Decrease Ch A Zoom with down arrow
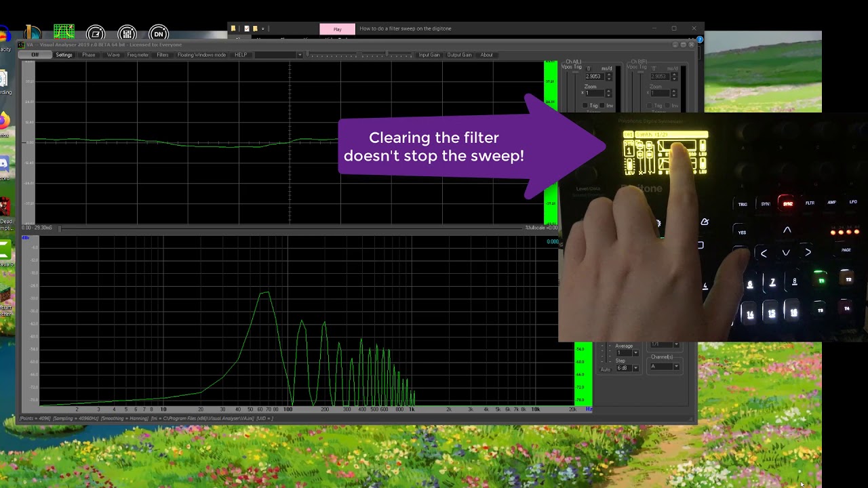 coord(608,96)
